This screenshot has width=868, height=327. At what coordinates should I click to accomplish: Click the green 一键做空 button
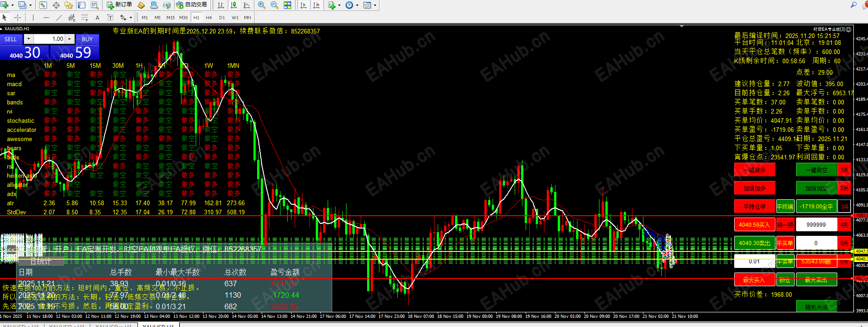(x=816, y=170)
